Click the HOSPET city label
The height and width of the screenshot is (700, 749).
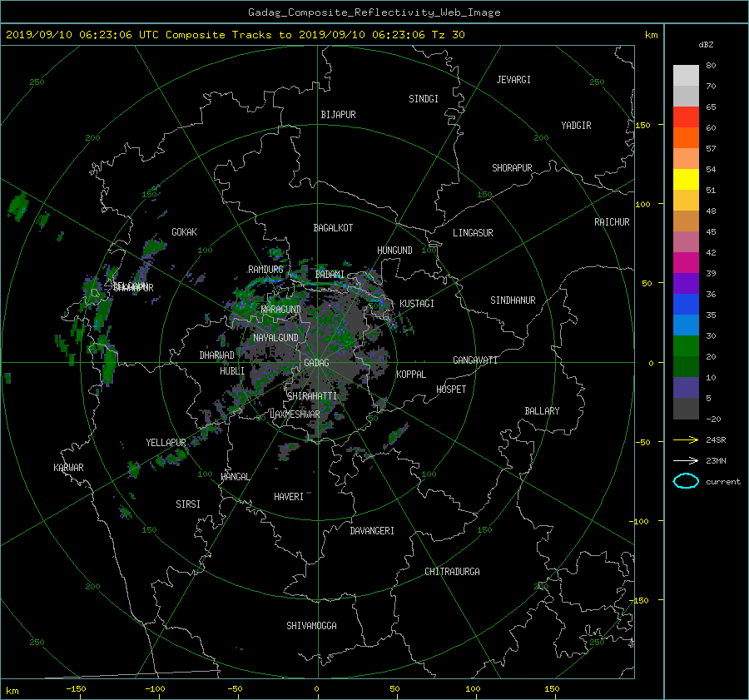451,390
